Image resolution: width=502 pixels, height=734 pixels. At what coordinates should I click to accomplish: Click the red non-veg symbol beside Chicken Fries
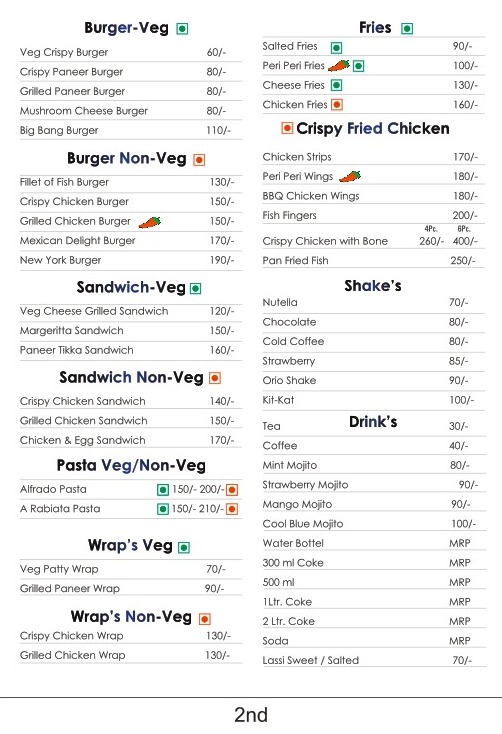tap(337, 104)
